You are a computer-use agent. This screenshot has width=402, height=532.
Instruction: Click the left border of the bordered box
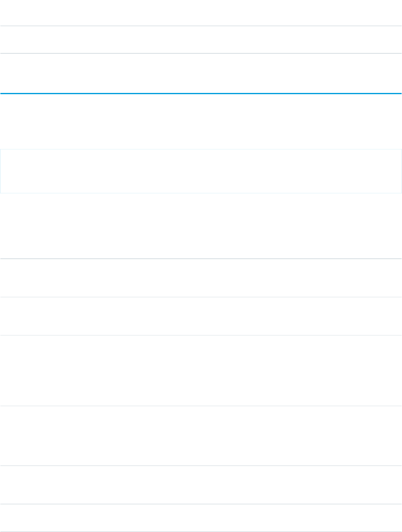pyautogui.click(x=0, y=171)
